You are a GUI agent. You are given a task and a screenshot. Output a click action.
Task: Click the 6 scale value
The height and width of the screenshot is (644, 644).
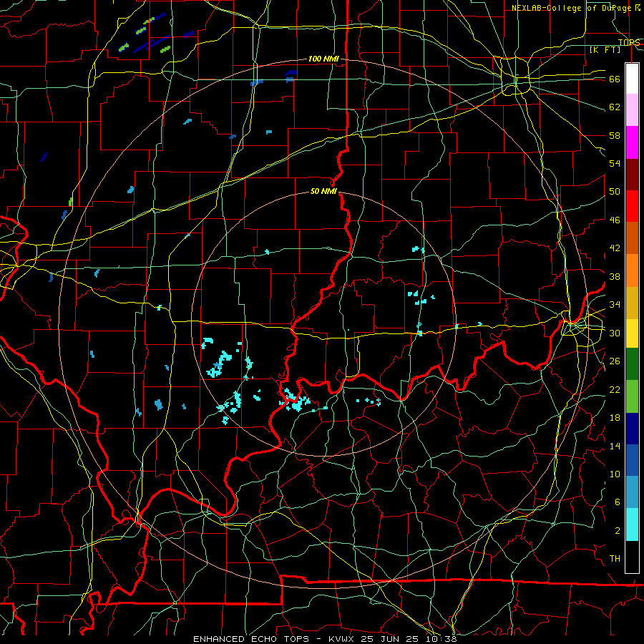tap(617, 502)
